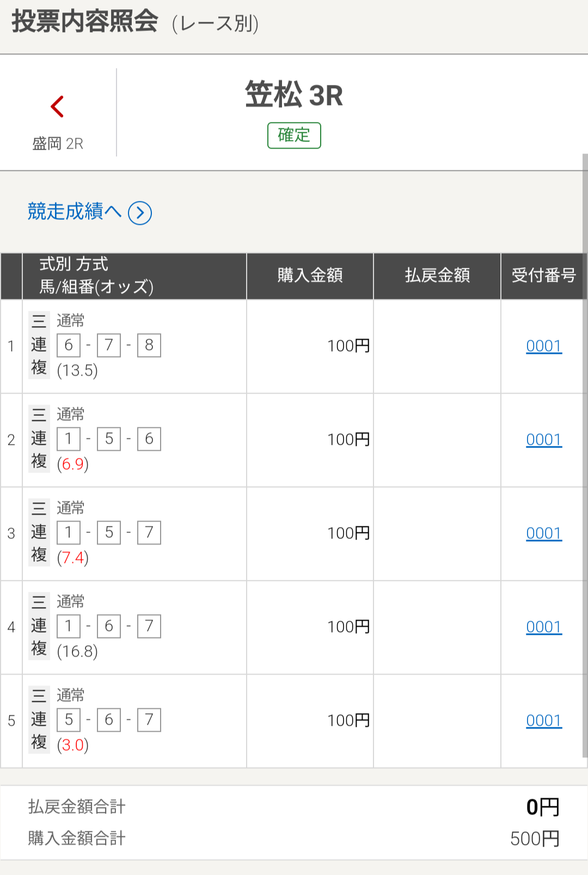Viewport: 588px width, 875px height.
Task: Click the 払戻金額 column header
Action: pos(437,276)
